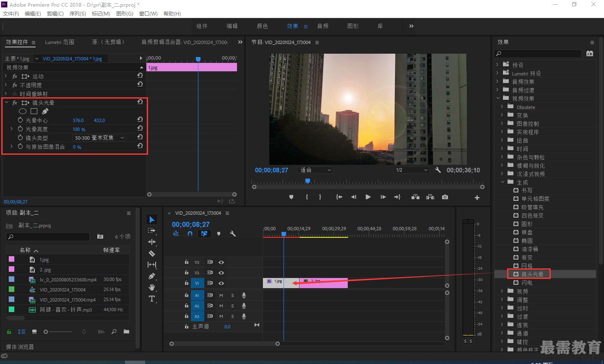The height and width of the screenshot is (364, 604).
Task: Click the Extract button in the program monitor
Action: coord(430,197)
